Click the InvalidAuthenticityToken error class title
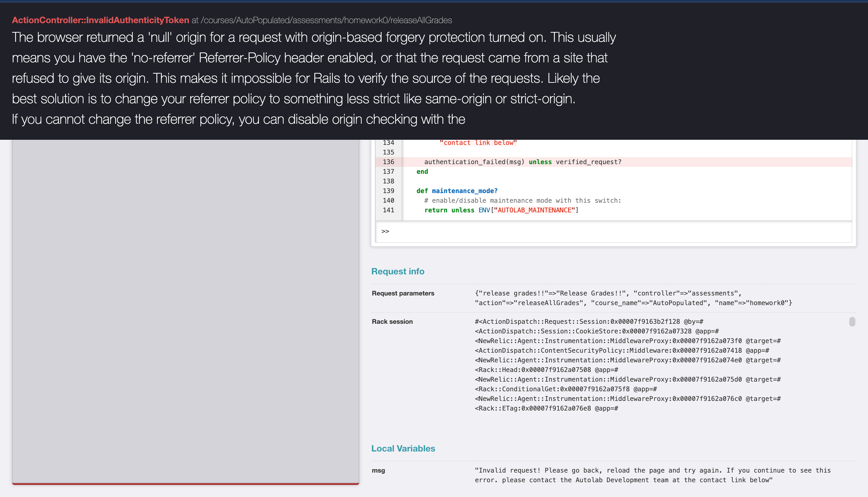 pos(100,20)
